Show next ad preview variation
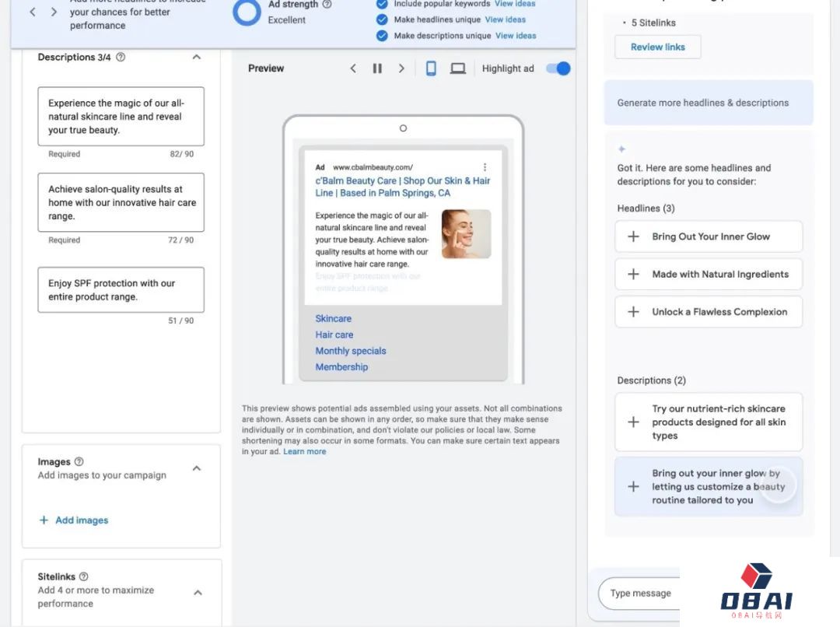Screen dimensions: 840x627 (x=401, y=68)
